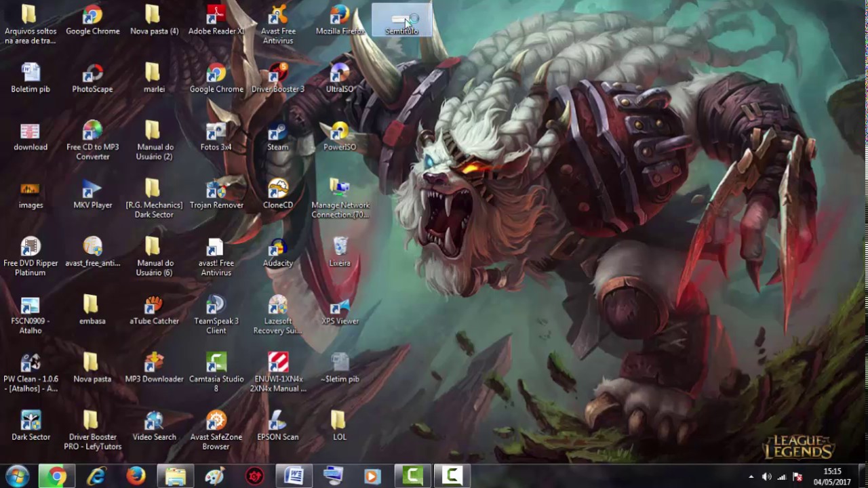Open the FSCN0909 - Atalho shortcut
The width and height of the screenshot is (868, 488).
click(31, 314)
